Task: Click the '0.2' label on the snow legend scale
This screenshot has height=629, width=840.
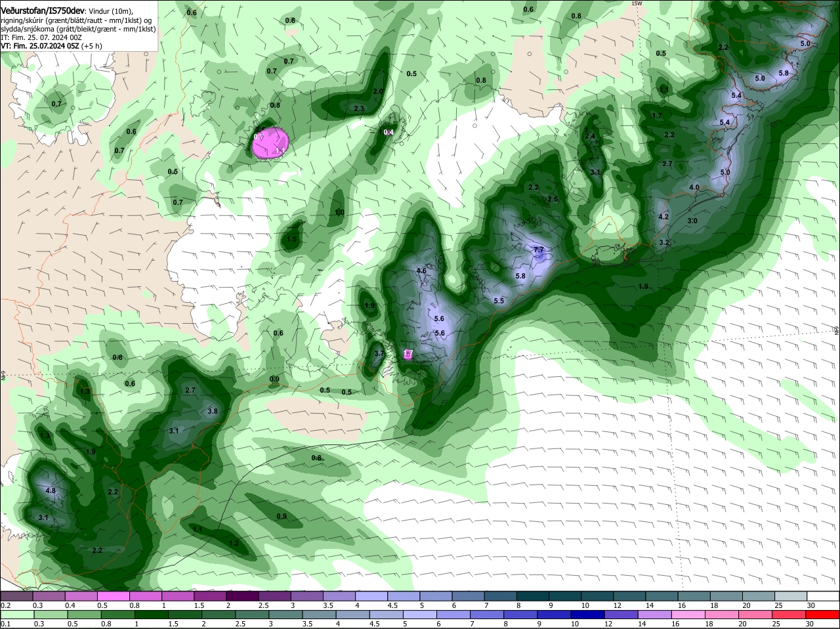Action: pos(5,605)
